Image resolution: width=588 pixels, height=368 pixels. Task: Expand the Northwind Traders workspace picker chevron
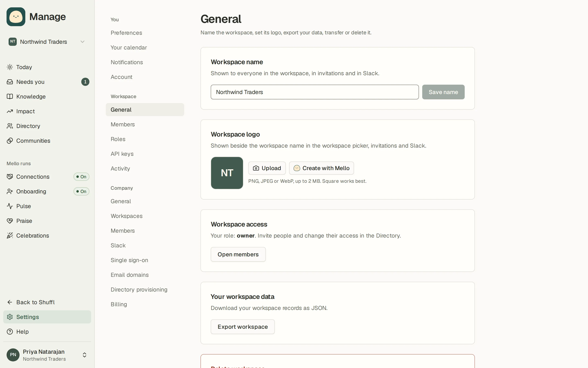(x=83, y=42)
